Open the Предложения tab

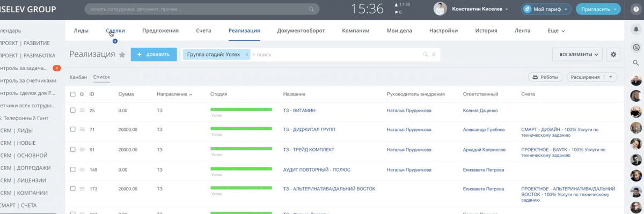coord(160,31)
